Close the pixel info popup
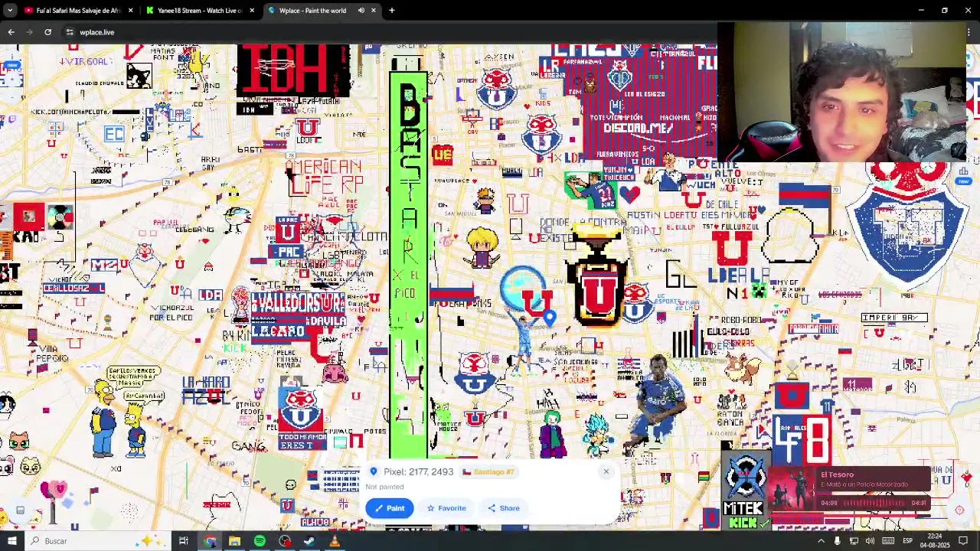The image size is (980, 551). pyautogui.click(x=606, y=471)
